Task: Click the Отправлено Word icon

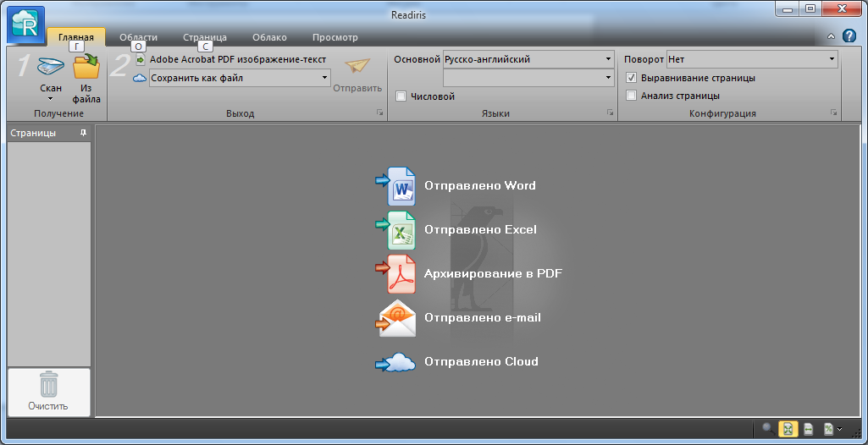Action: pyautogui.click(x=395, y=186)
